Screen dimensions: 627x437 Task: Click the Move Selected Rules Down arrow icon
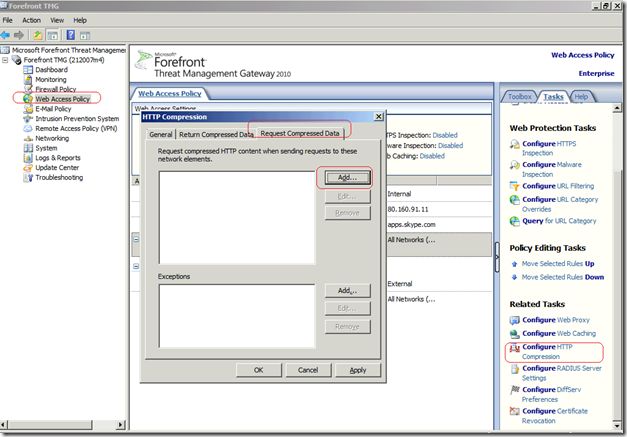(x=515, y=277)
